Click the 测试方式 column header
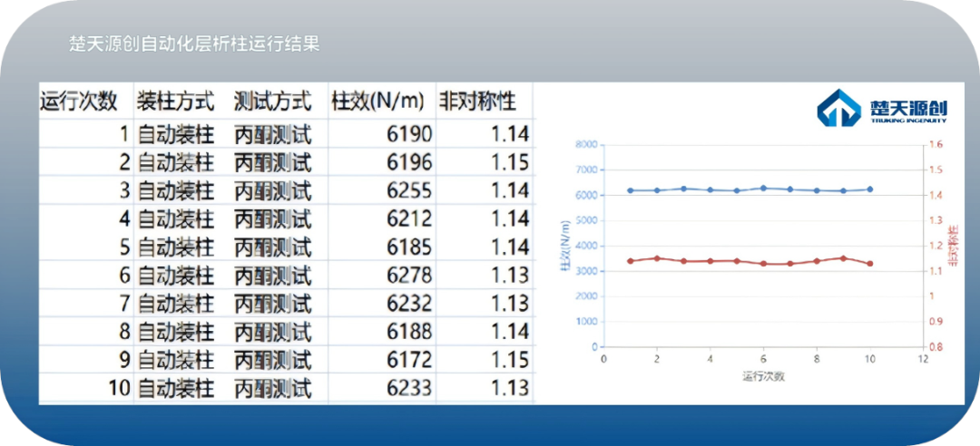The height and width of the screenshot is (446, 980). pyautogui.click(x=272, y=101)
